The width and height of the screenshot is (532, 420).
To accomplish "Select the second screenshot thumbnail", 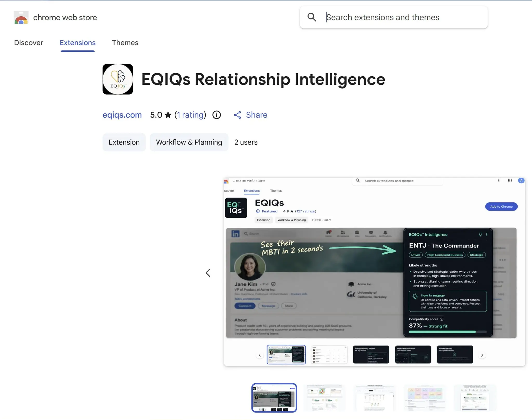I will tap(324, 398).
